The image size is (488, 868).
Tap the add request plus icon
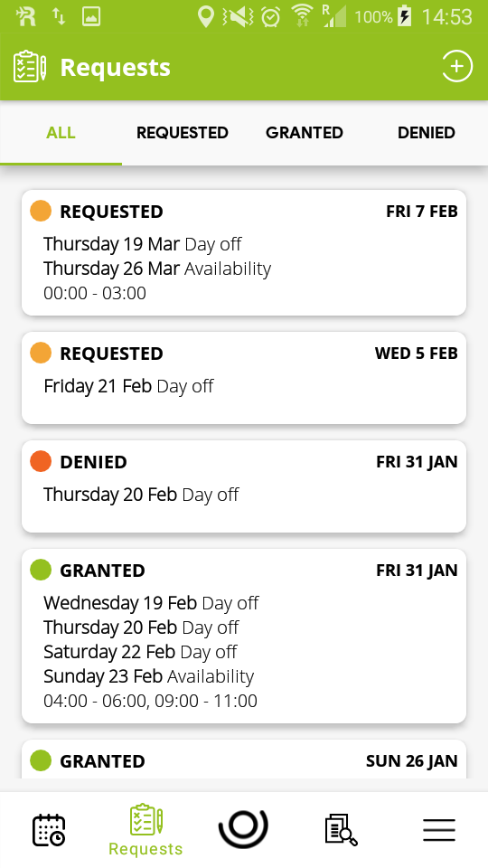[457, 66]
